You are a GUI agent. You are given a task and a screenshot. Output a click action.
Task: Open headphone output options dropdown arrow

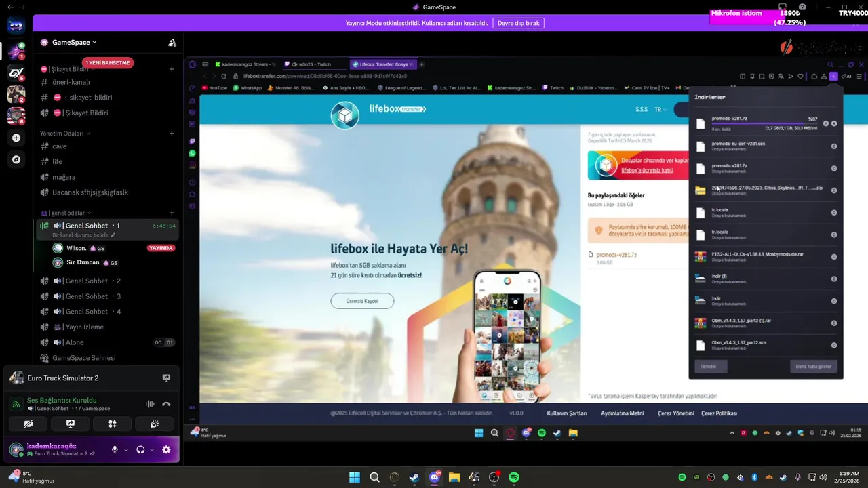pos(151,449)
